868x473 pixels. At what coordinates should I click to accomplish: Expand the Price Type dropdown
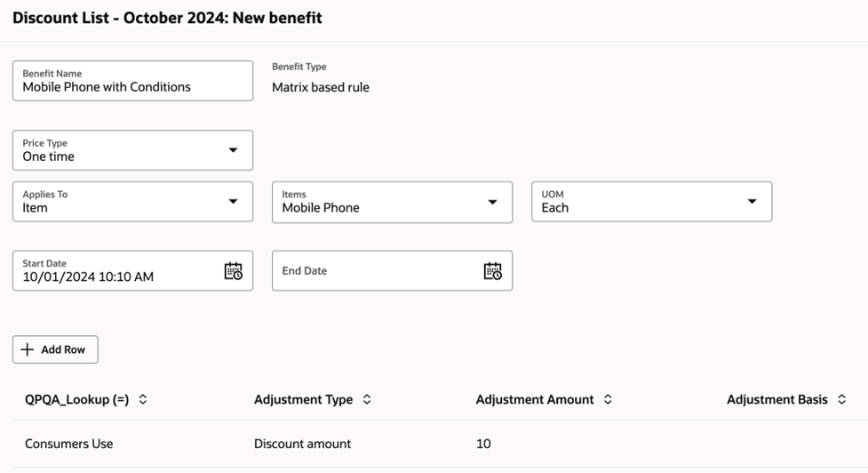click(233, 150)
